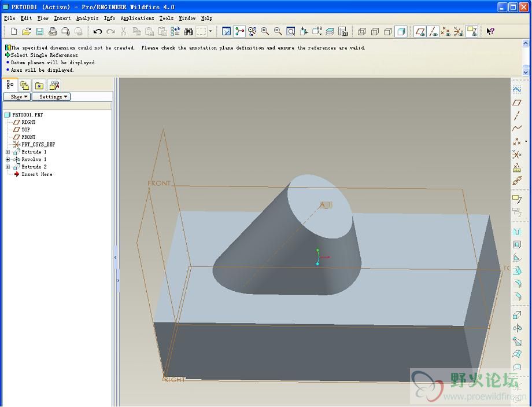The image size is (532, 407).
Task: Select the Draft tool
Action: click(x=517, y=270)
